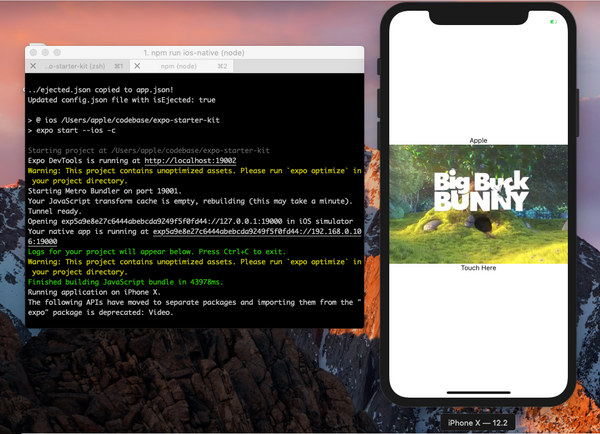Click 'Updated config.json file with isEjected: true'
This screenshot has width=600, height=434.
(x=122, y=100)
